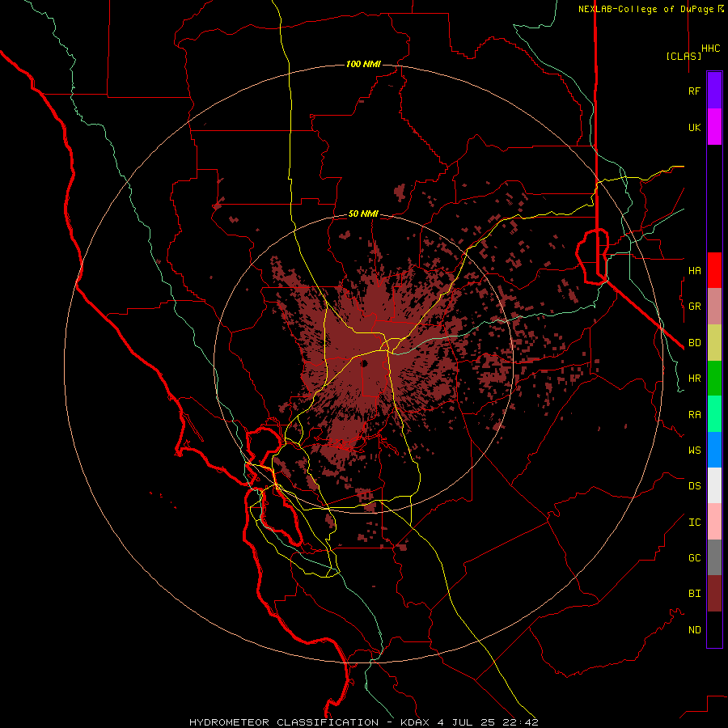Click the BD legend label
Screen dimensions: 728x728
tap(694, 343)
